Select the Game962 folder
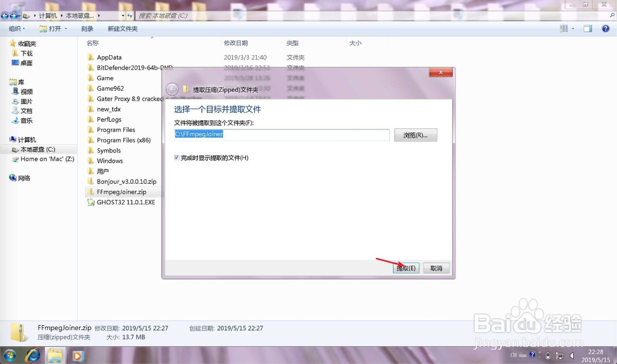617x364 pixels. tap(110, 89)
